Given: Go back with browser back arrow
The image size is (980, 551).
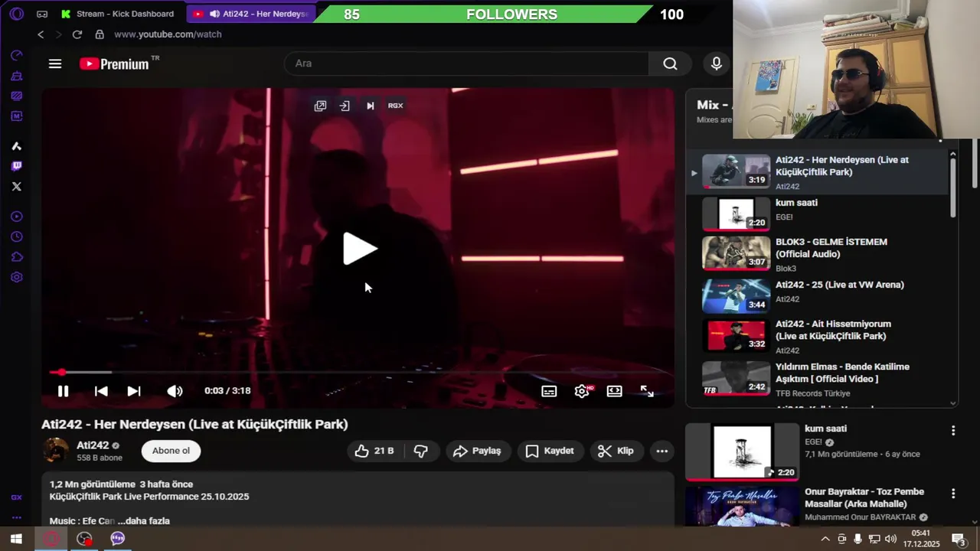Looking at the screenshot, I should coord(41,34).
